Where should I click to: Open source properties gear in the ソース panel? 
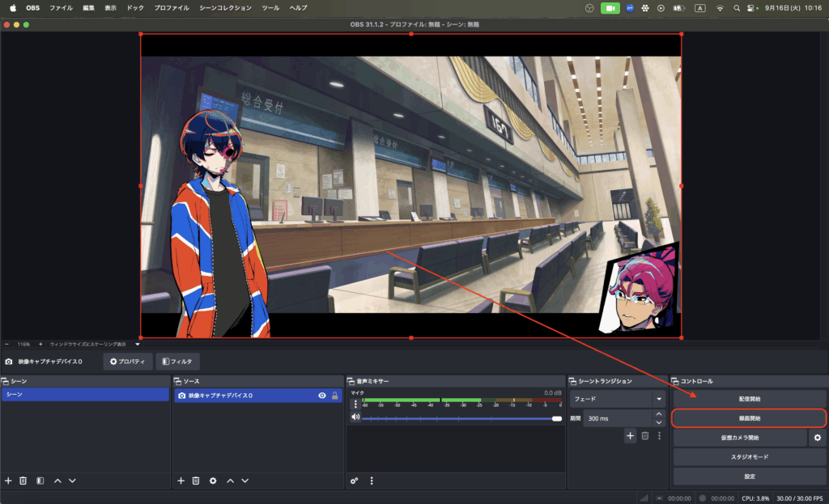tap(213, 481)
